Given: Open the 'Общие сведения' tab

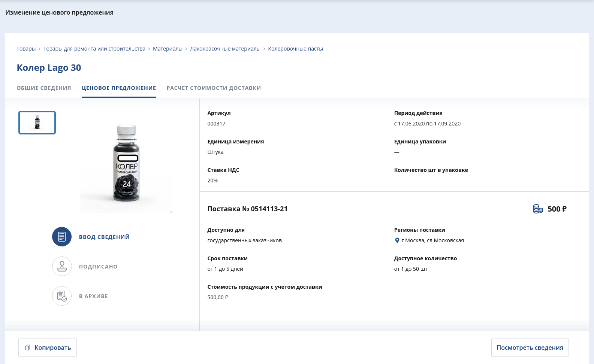Looking at the screenshot, I should [44, 88].
